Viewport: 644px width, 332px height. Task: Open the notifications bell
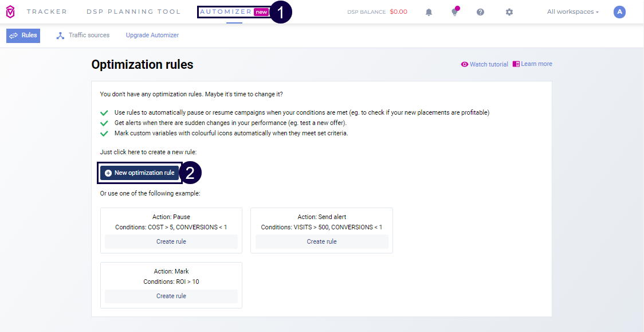point(429,11)
